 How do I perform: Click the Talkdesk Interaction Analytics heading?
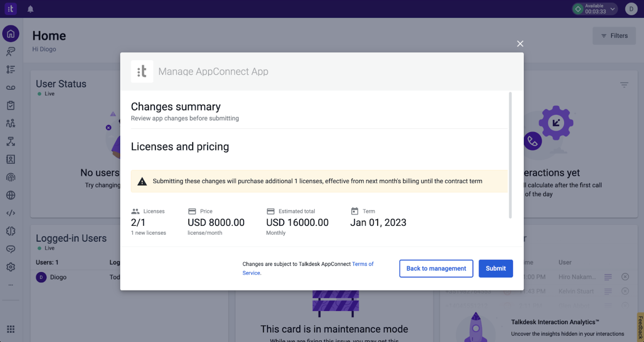(555, 322)
